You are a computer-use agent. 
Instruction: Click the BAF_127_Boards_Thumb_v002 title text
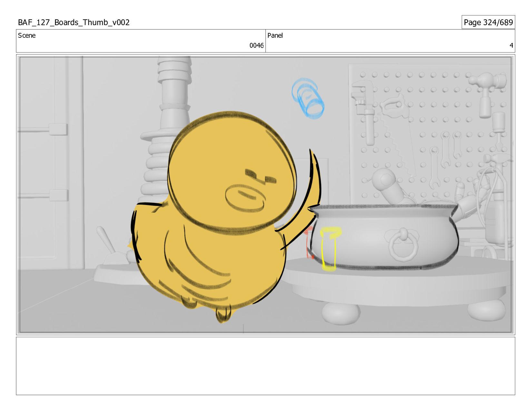tap(74, 22)
